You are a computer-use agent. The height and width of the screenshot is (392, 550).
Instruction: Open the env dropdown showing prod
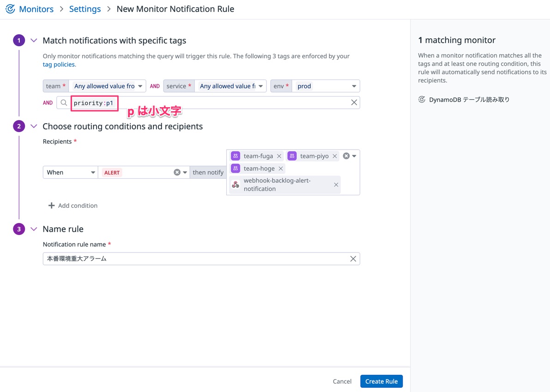click(x=354, y=86)
